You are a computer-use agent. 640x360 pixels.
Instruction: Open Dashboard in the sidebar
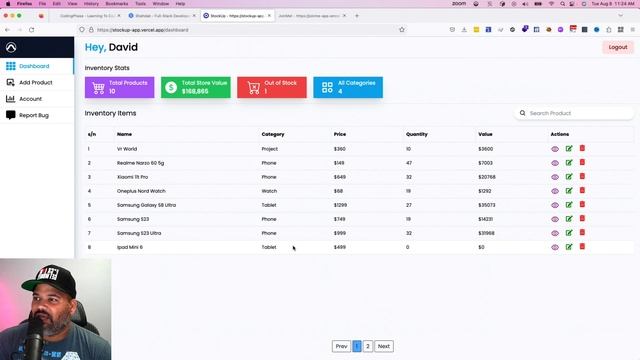[x=37, y=66]
